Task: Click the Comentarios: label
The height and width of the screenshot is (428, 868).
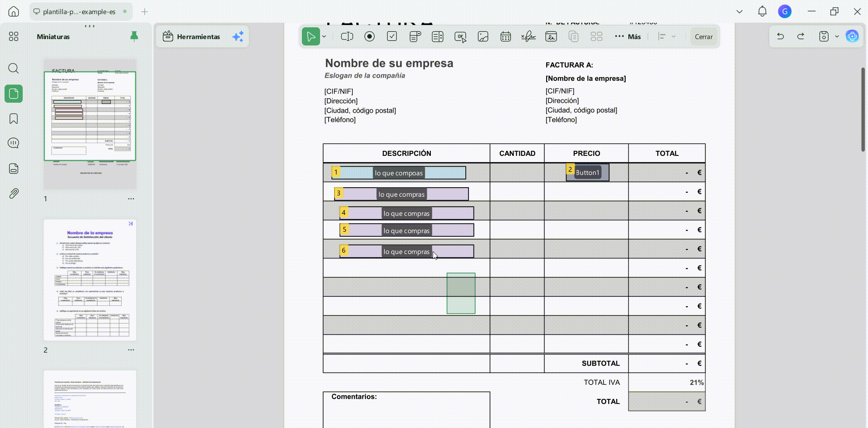Action: (354, 397)
